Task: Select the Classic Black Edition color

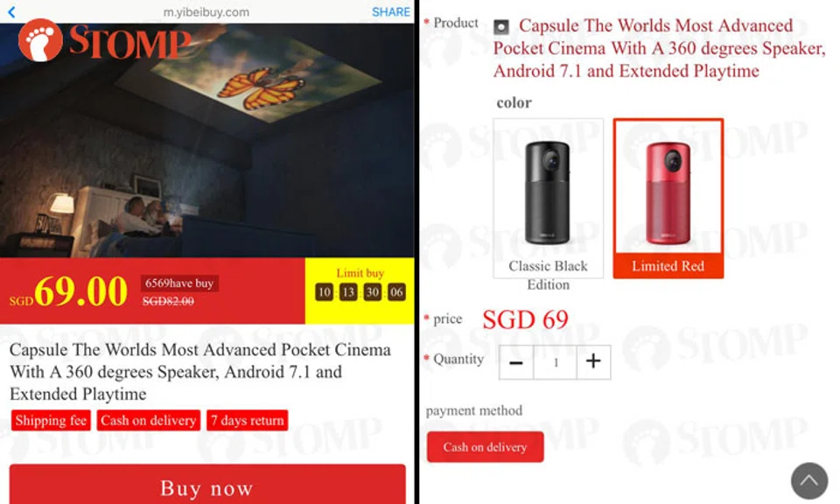Action: tap(548, 198)
